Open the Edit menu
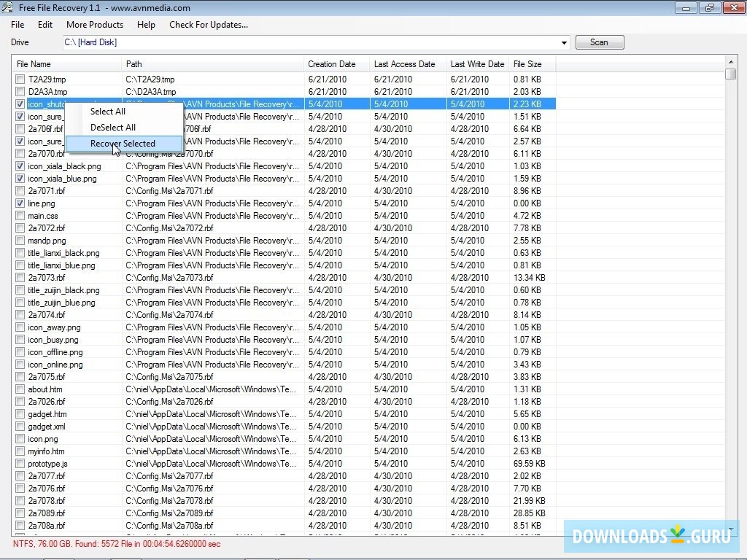 [x=44, y=24]
